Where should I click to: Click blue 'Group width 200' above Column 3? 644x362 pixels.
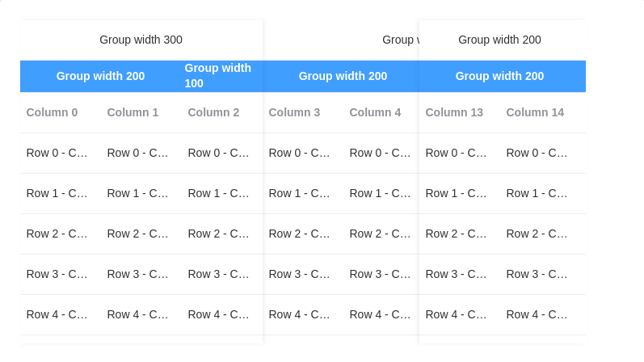tap(341, 76)
